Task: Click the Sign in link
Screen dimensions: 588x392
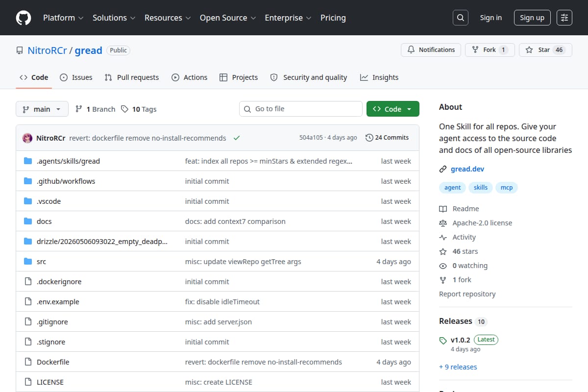Action: [x=491, y=18]
